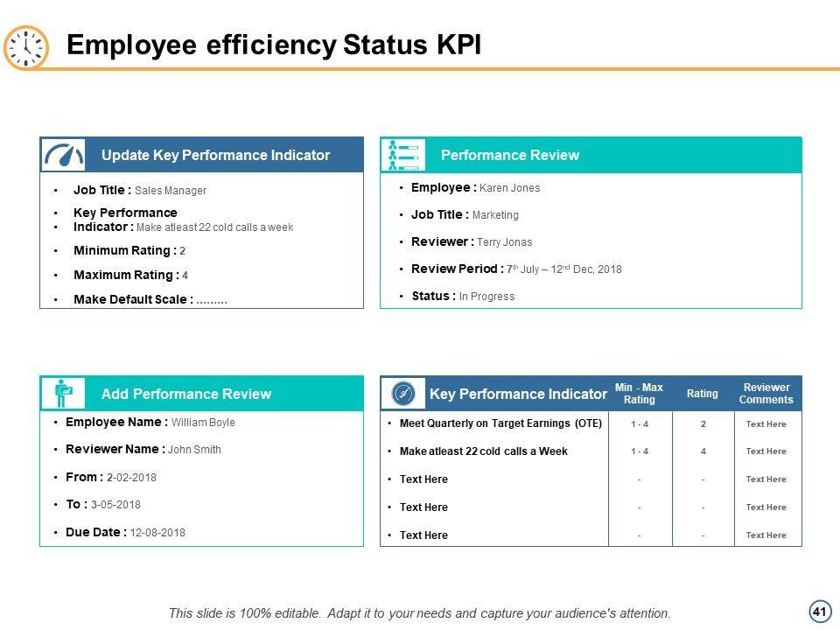Click the clock icon beside the slide title

point(26,47)
